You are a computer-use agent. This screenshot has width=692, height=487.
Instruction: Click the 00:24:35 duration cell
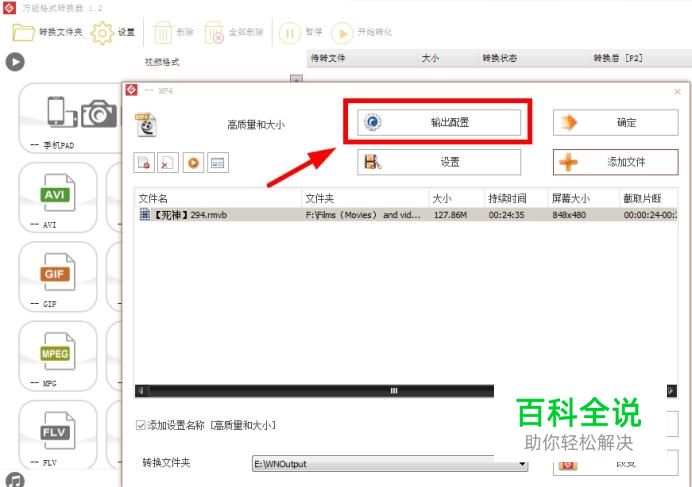click(506, 215)
